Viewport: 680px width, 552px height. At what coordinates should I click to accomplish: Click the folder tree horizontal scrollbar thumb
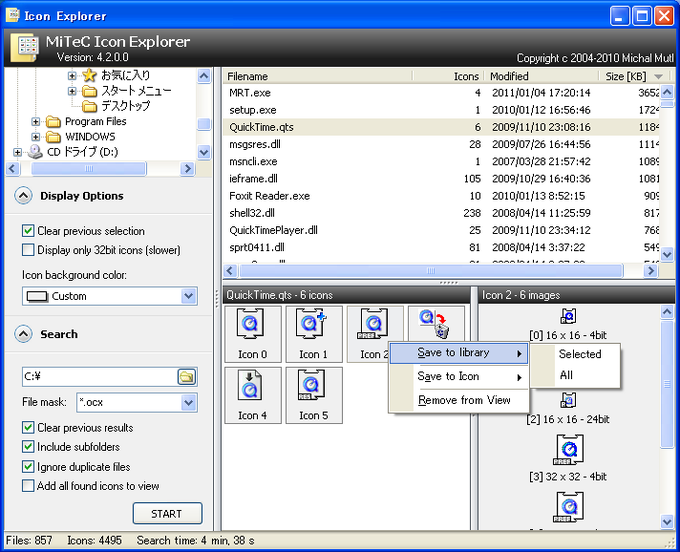[x=89, y=168]
